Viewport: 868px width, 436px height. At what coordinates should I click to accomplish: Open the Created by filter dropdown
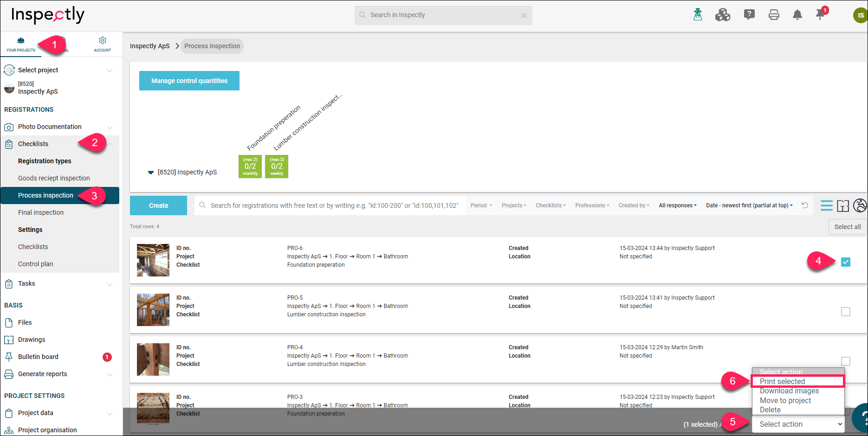coord(634,205)
